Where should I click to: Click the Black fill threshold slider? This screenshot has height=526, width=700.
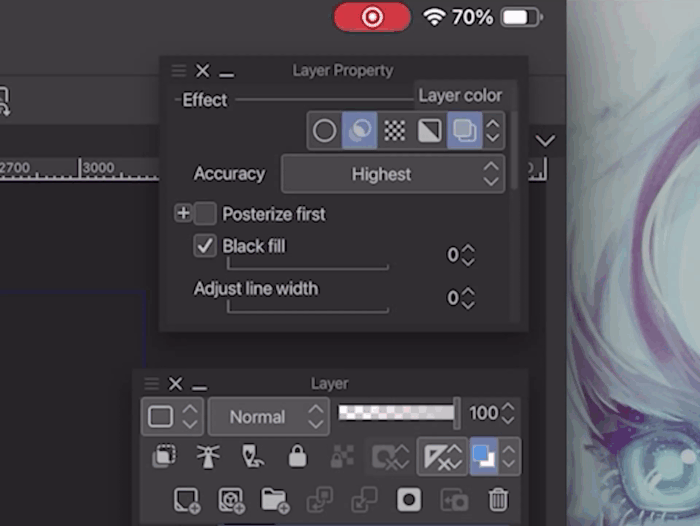pos(308,265)
